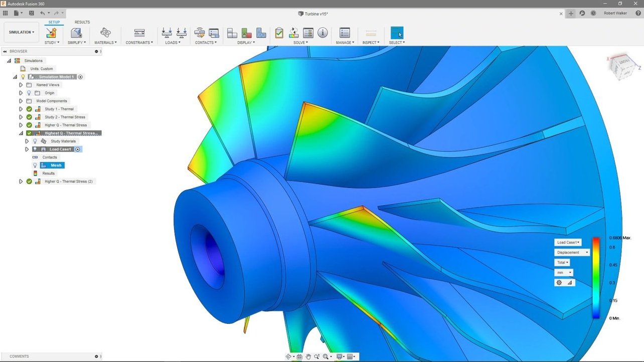Toggle visibility of Load Case1

(x=35, y=149)
